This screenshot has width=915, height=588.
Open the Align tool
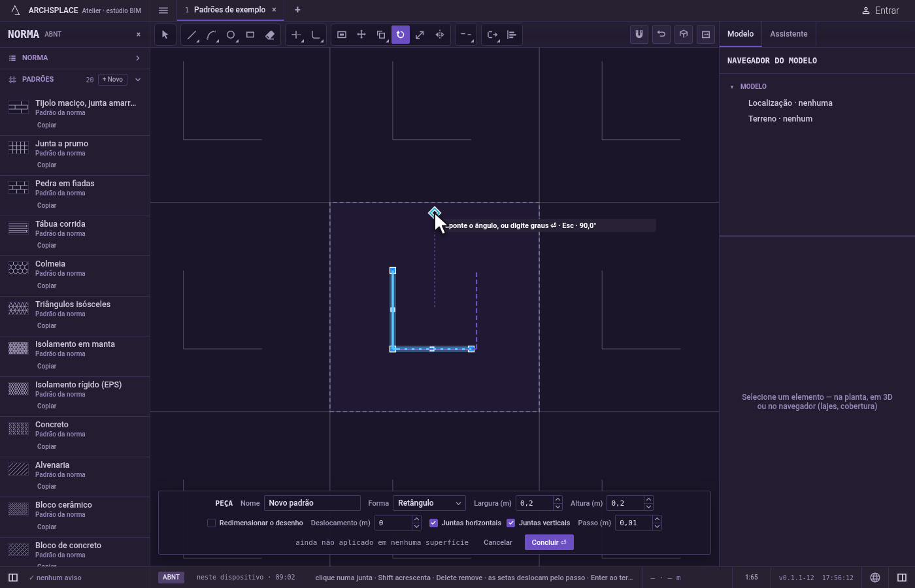(x=512, y=35)
